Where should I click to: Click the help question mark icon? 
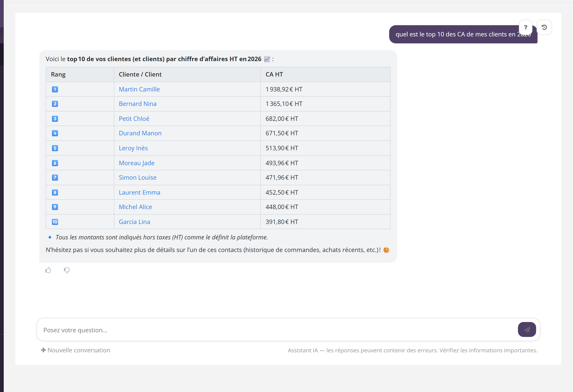pos(525,27)
